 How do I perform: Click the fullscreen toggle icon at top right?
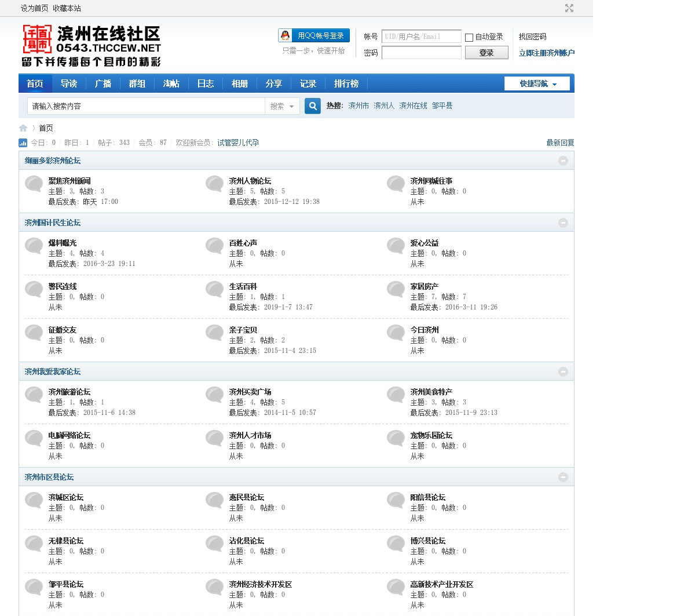[569, 8]
